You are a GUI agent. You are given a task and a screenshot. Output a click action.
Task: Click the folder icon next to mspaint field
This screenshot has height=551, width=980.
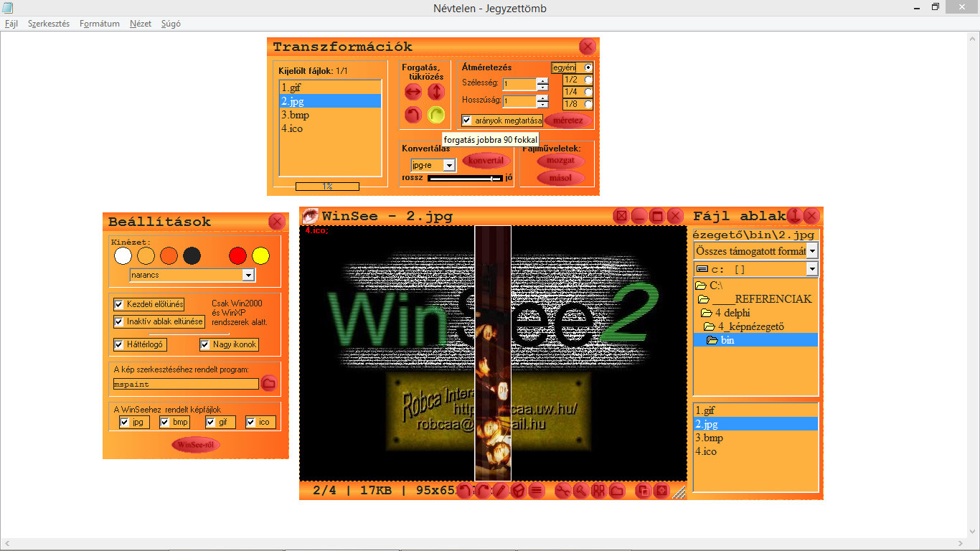(269, 384)
